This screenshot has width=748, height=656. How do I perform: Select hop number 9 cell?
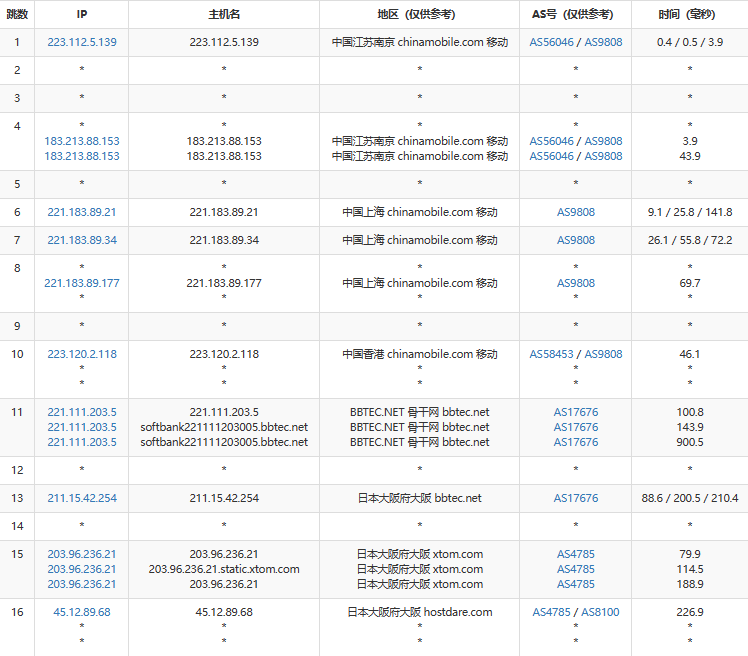(17, 326)
